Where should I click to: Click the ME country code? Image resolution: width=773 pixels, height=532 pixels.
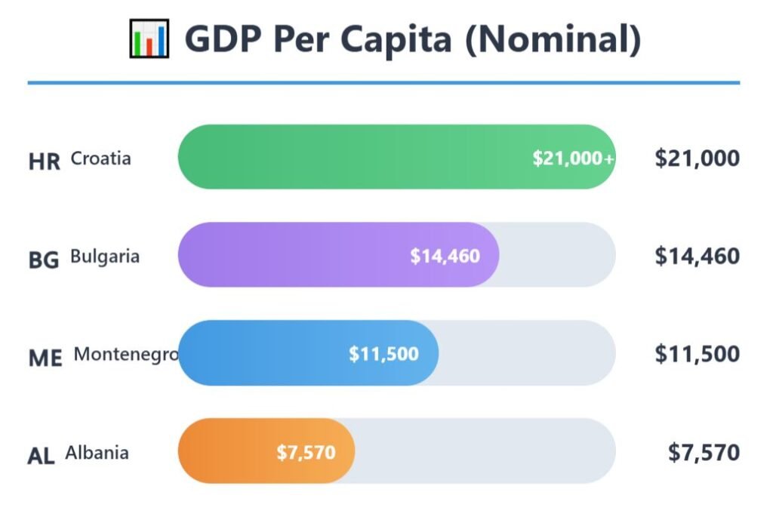click(45, 358)
